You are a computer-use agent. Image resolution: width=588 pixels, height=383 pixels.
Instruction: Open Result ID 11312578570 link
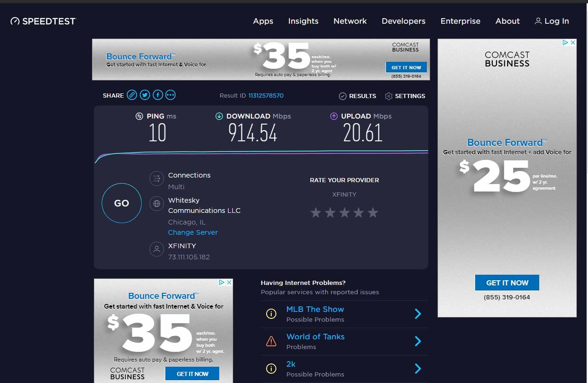[x=266, y=96]
